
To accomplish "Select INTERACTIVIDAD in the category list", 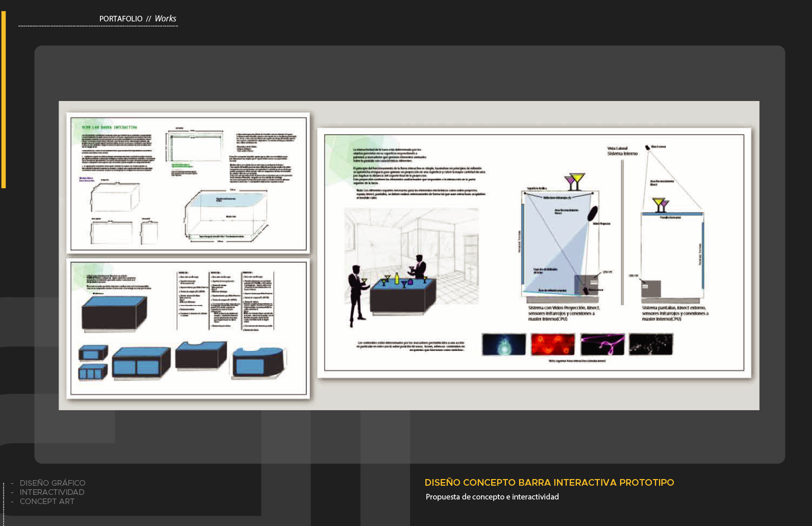I will [x=52, y=492].
